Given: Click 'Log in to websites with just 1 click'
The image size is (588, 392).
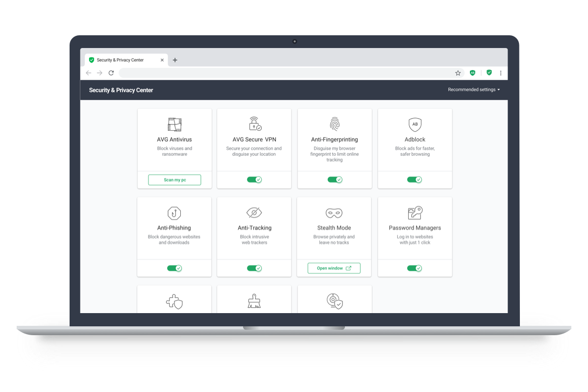Looking at the screenshot, I should [x=415, y=240].
